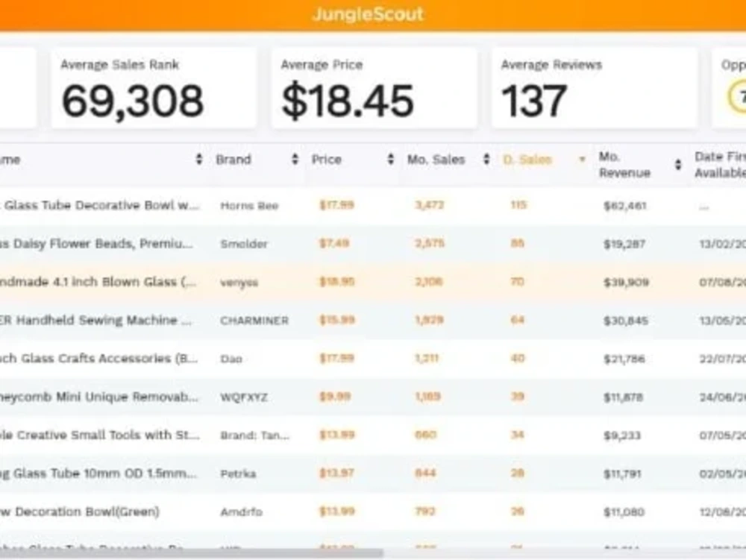Click the 3,472 monthly sales cell

click(x=430, y=205)
